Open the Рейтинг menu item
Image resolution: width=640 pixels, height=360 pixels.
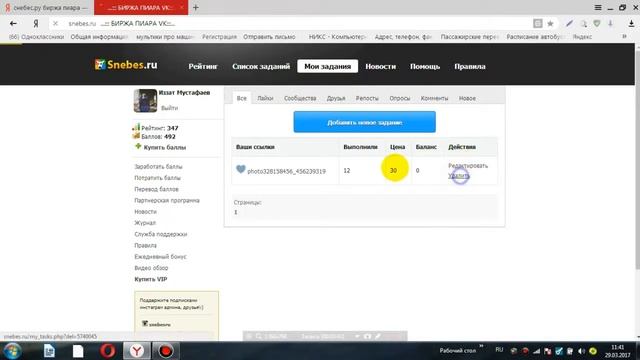pos(203,66)
